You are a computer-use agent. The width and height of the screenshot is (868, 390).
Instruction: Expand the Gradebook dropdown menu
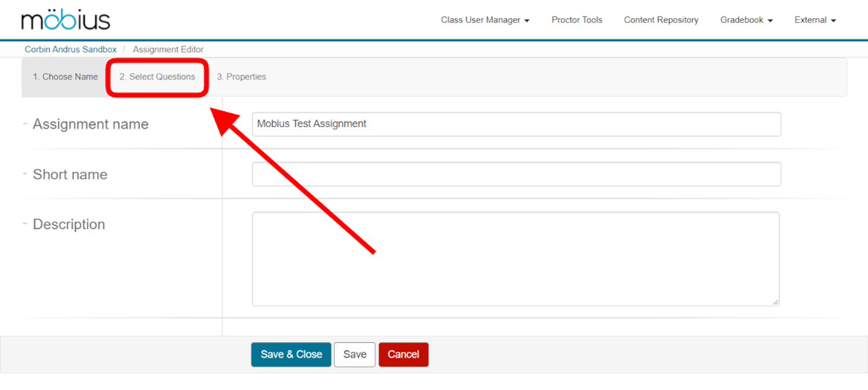tap(746, 20)
